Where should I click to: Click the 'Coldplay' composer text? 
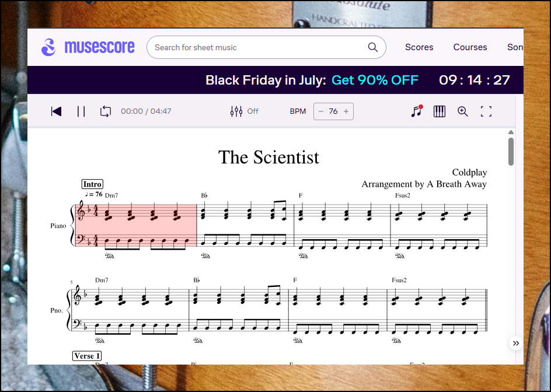[x=469, y=172]
